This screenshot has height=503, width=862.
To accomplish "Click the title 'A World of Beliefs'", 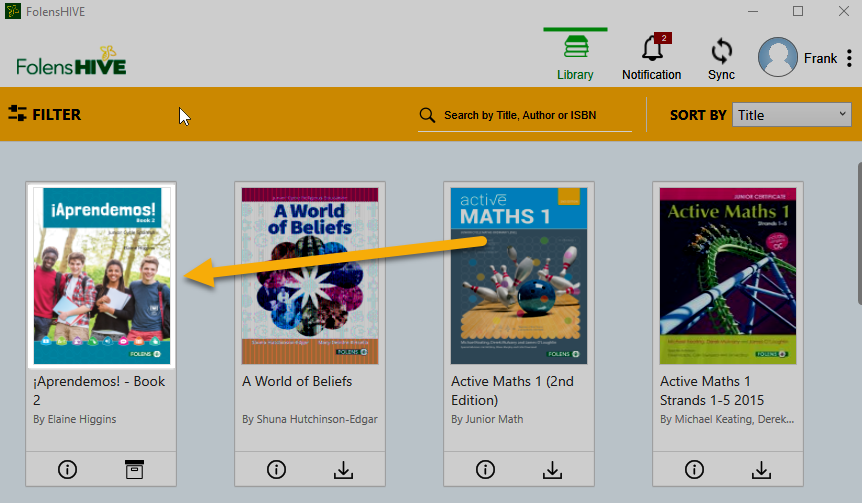I will tap(297, 381).
